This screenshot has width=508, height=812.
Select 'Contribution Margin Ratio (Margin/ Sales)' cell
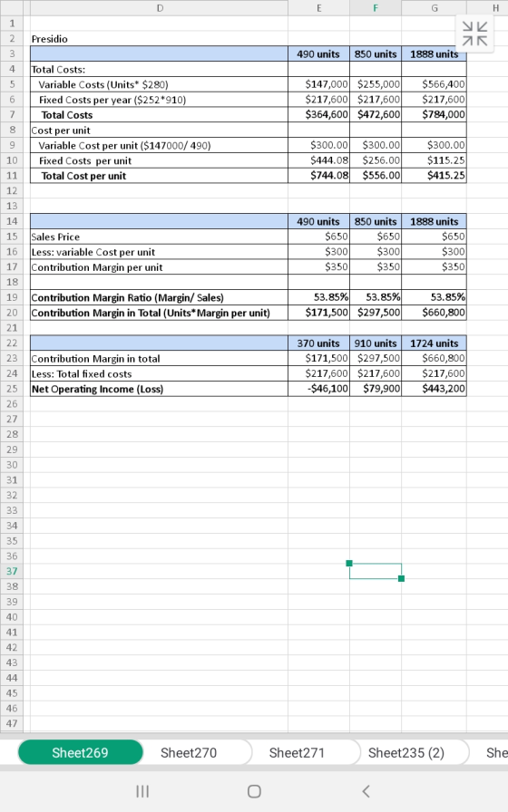[x=159, y=297]
